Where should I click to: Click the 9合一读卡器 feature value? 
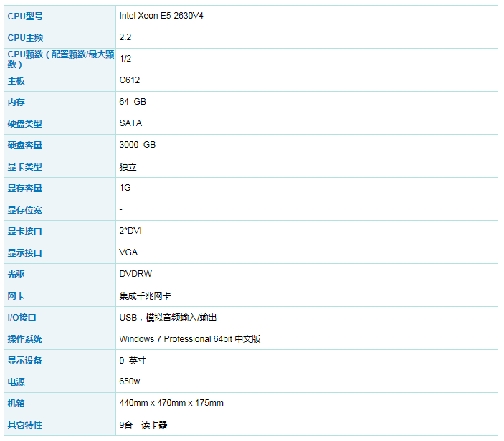(x=143, y=425)
